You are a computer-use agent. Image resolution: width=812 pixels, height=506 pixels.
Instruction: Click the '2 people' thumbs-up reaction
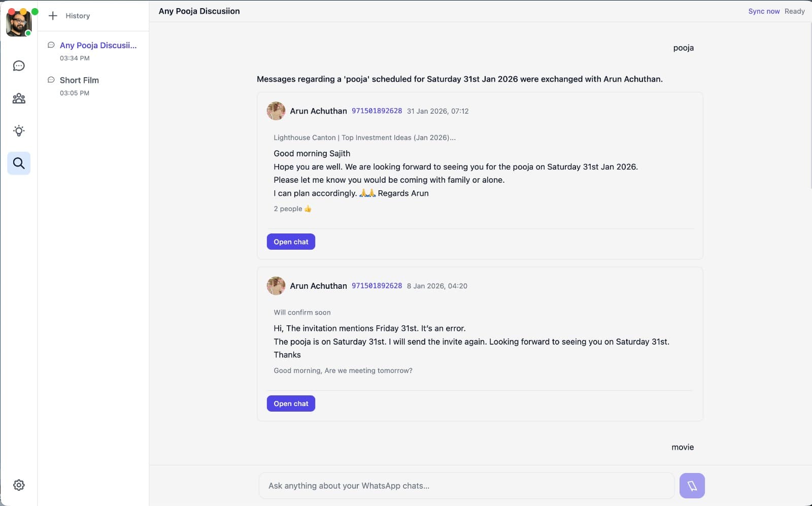pyautogui.click(x=293, y=209)
